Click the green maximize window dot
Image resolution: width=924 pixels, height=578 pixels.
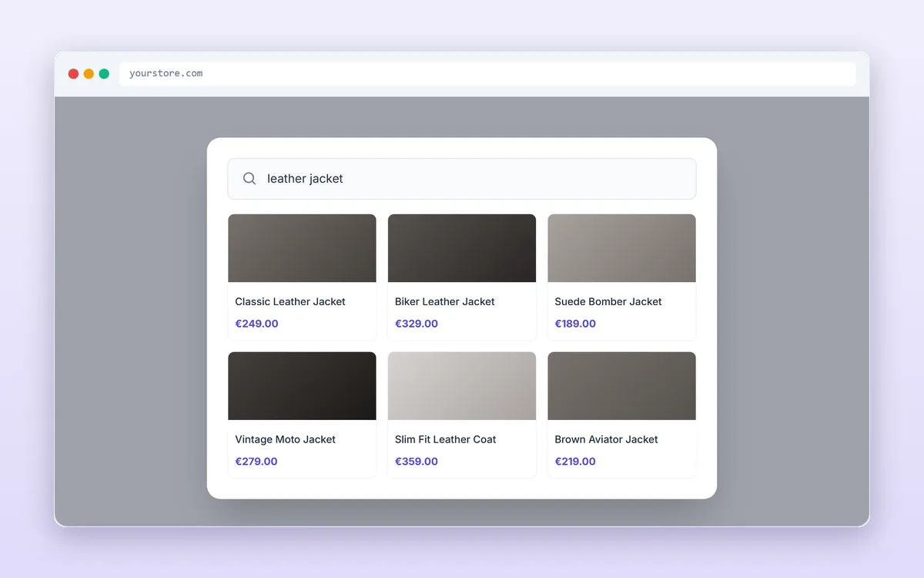tap(104, 74)
